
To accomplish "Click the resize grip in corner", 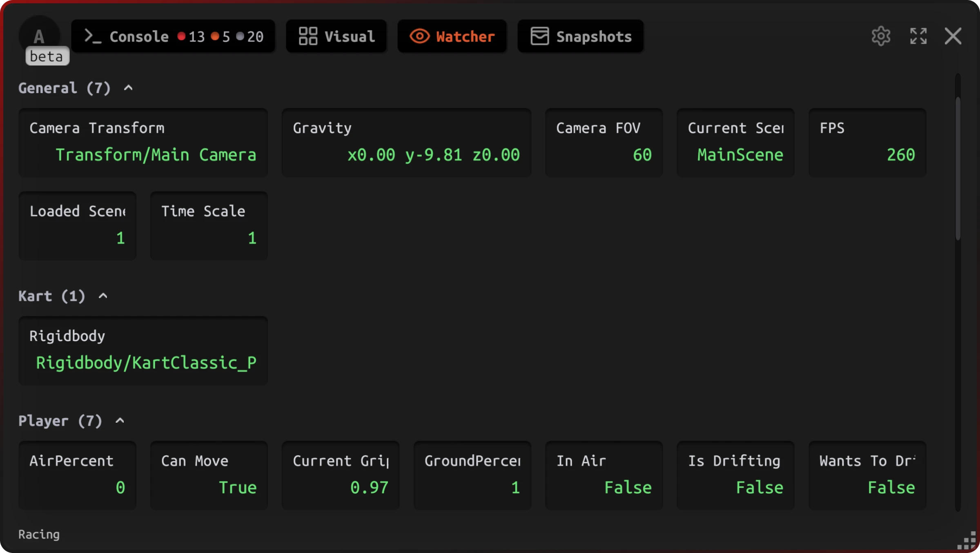I will coord(967,540).
